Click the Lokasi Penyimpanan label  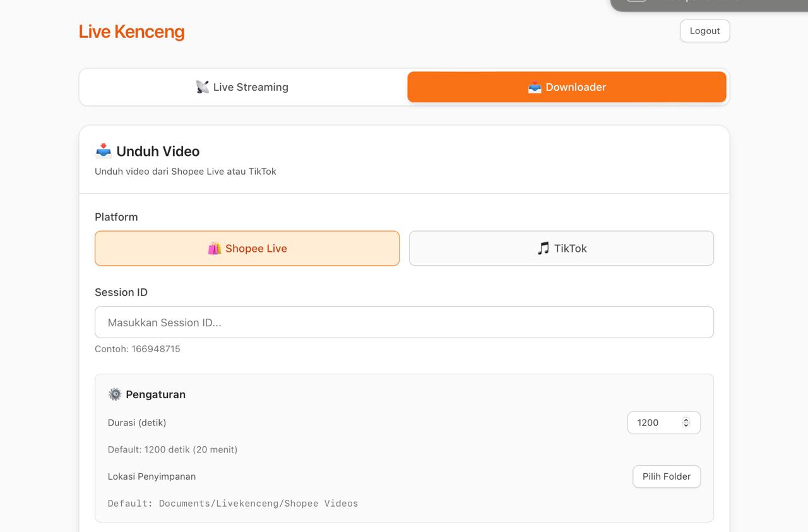click(151, 476)
